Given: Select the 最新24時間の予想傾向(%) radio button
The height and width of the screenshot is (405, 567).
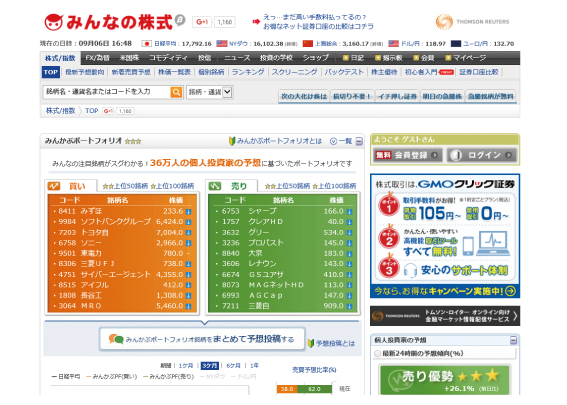Looking at the screenshot, I should [377, 354].
